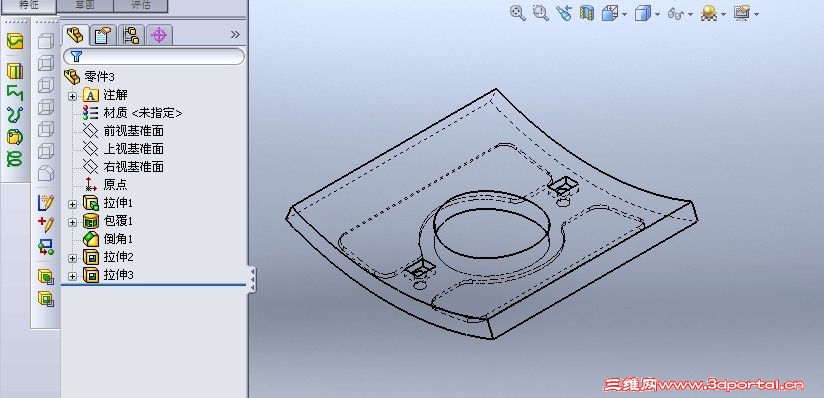Expand the 包覆1 feature

[73, 222]
